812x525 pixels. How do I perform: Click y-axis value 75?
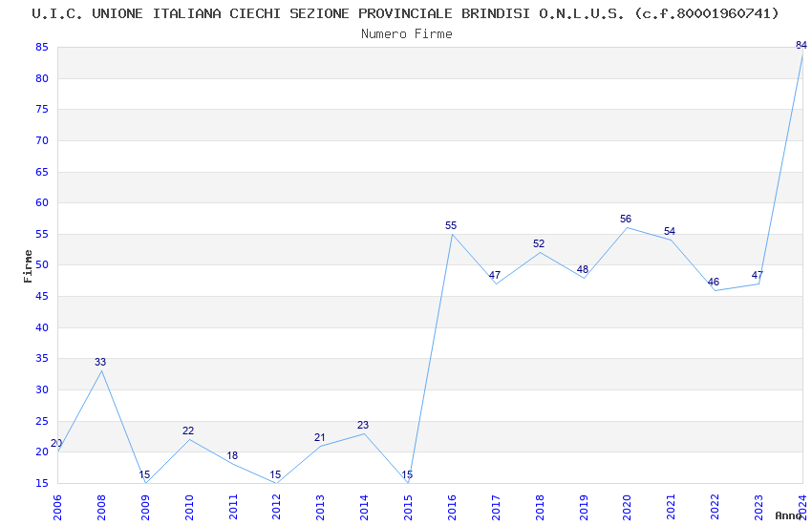pos(42,109)
